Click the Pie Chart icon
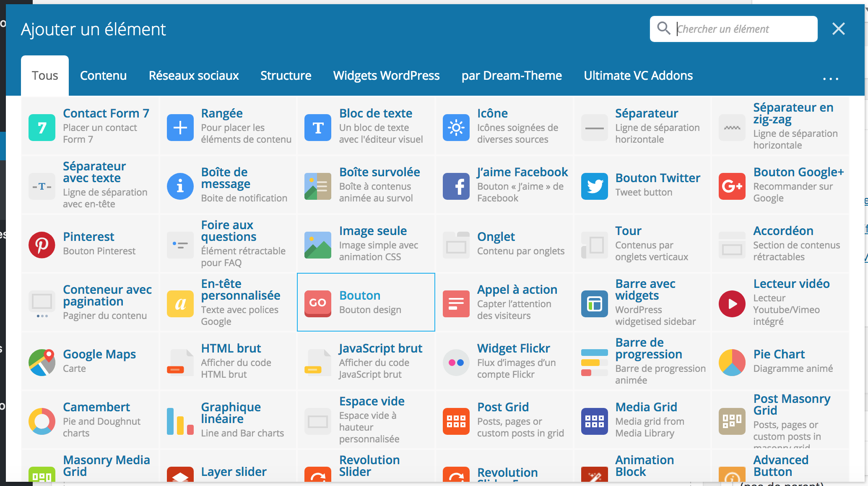The image size is (868, 486). (x=732, y=362)
